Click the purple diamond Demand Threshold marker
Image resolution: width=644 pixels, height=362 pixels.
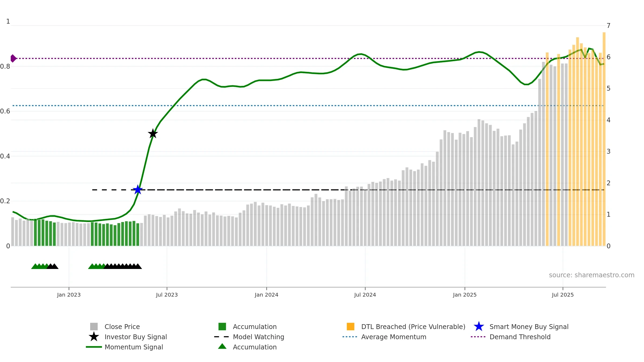(13, 58)
